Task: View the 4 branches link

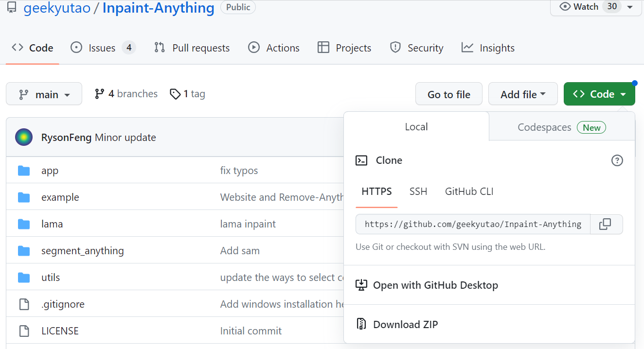Action: click(126, 94)
